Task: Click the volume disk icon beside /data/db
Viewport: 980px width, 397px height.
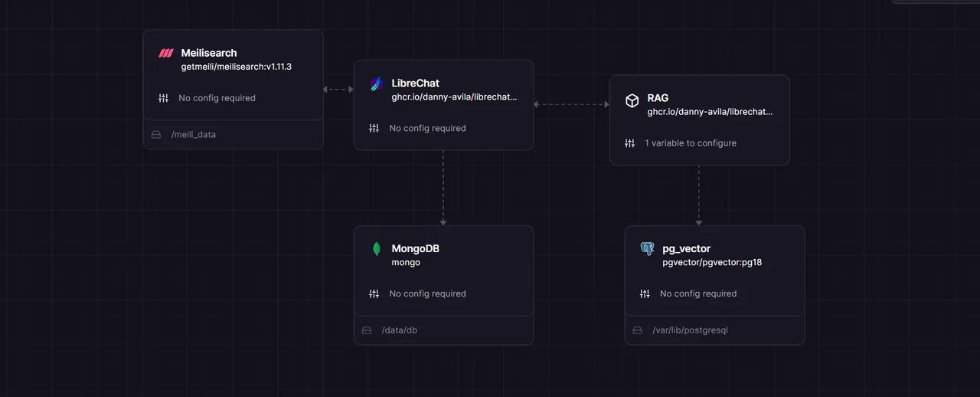Action: tap(367, 330)
